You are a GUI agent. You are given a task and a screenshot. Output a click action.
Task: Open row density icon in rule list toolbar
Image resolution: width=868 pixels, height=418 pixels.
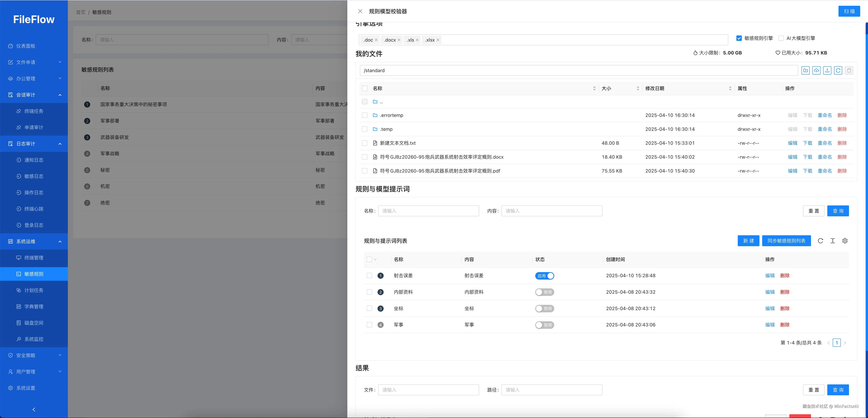tap(833, 241)
